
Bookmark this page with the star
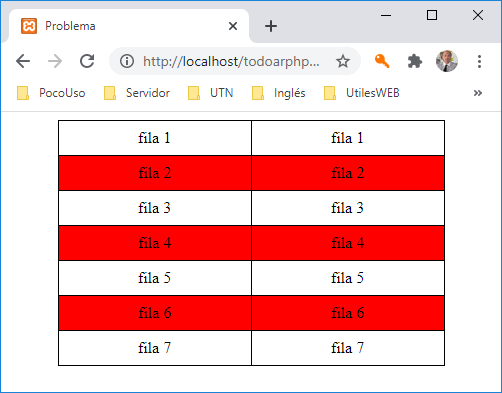pos(343,61)
